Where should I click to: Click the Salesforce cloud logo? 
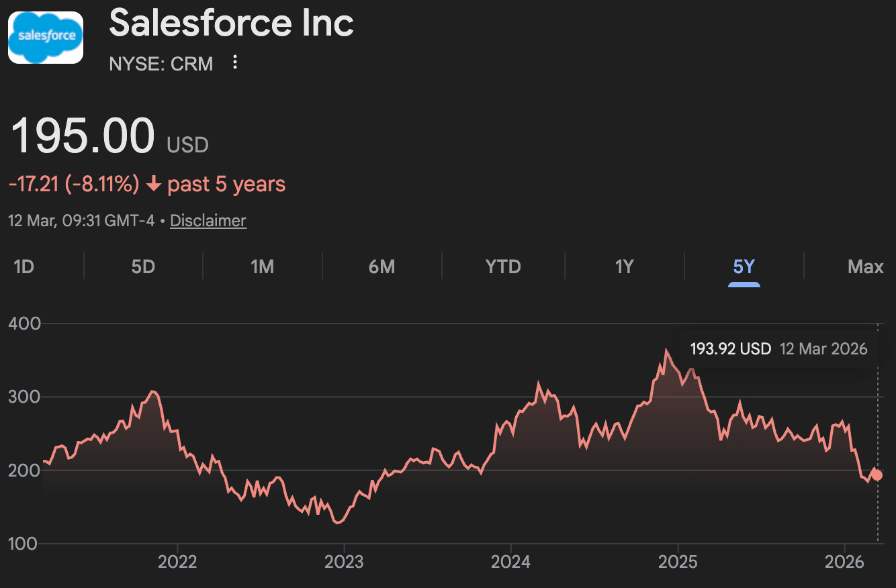tap(46, 37)
